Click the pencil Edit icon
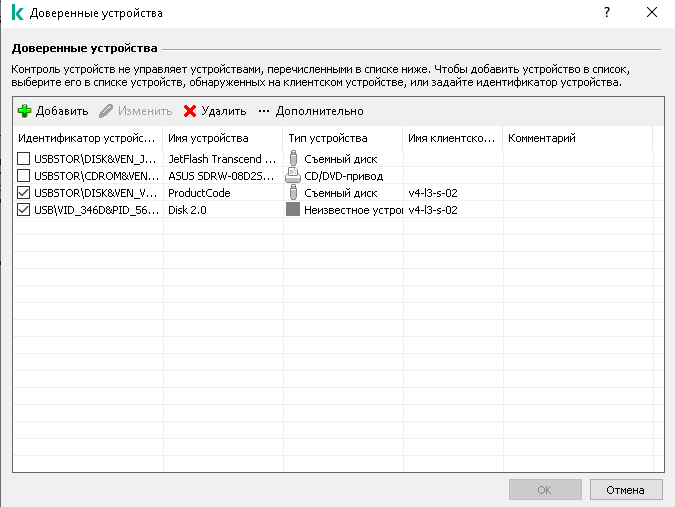 pyautogui.click(x=106, y=111)
